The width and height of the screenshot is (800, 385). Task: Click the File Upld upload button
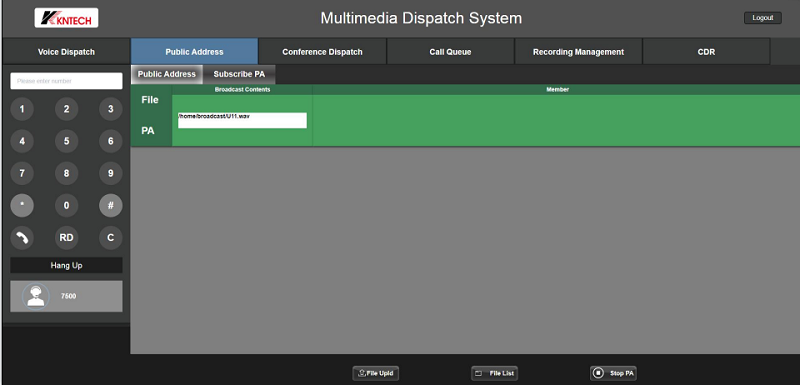376,373
